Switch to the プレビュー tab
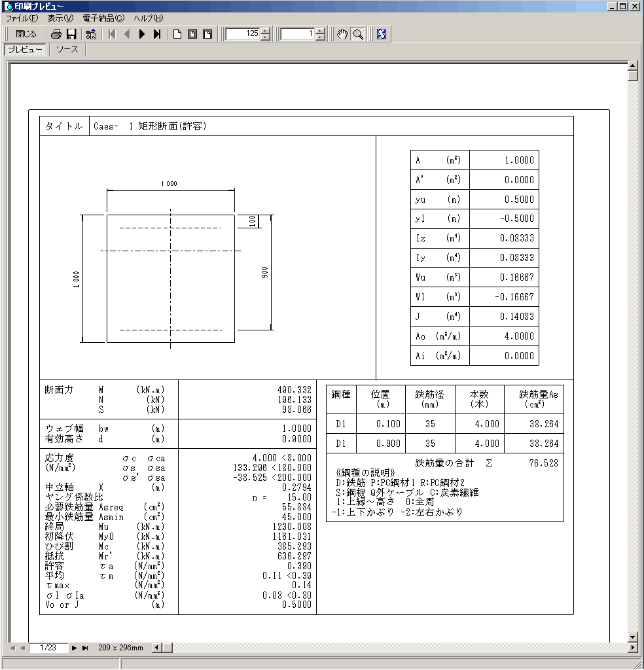Viewport: 644px width, 670px height. (26, 50)
